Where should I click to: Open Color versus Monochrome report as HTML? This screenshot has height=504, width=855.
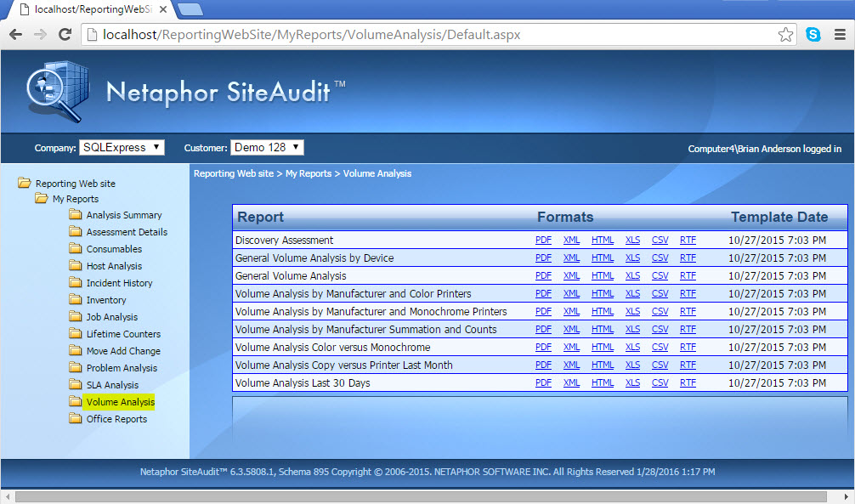603,347
